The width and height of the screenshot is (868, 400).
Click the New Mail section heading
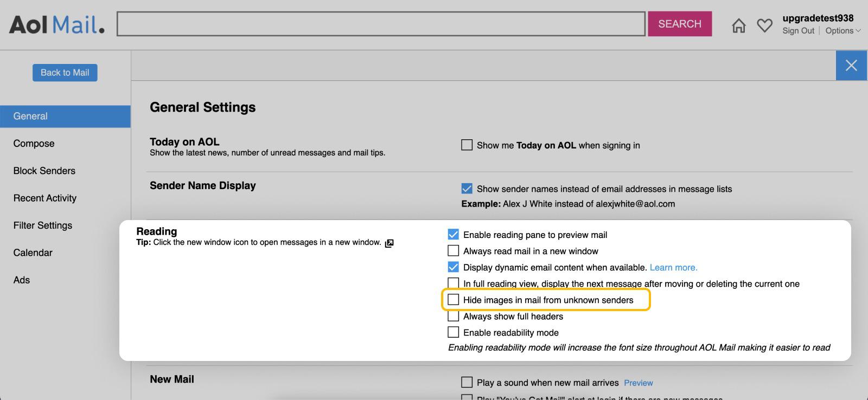click(x=172, y=379)
